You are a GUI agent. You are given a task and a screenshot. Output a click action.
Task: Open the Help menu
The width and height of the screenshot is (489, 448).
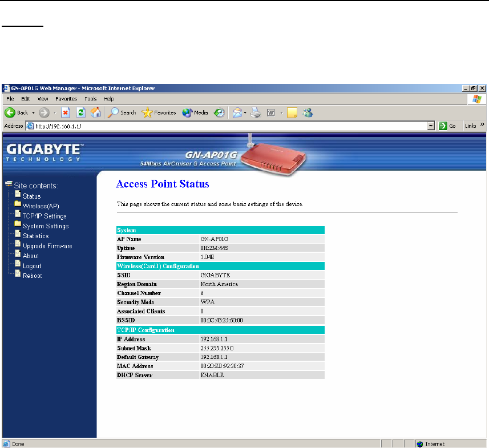[x=109, y=99]
